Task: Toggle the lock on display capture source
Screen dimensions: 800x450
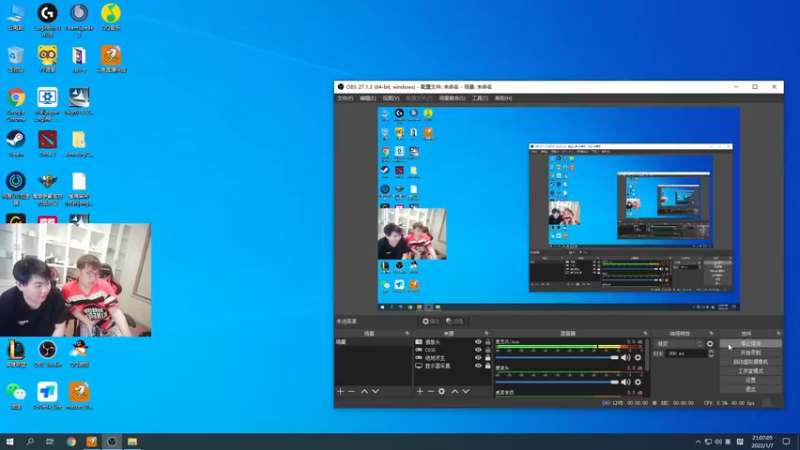Action: tap(488, 366)
